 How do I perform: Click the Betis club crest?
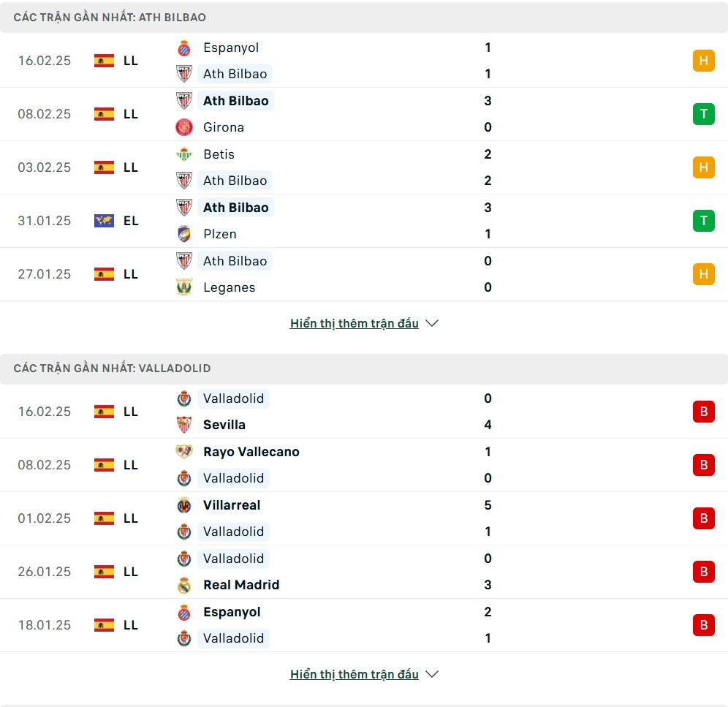click(x=184, y=154)
